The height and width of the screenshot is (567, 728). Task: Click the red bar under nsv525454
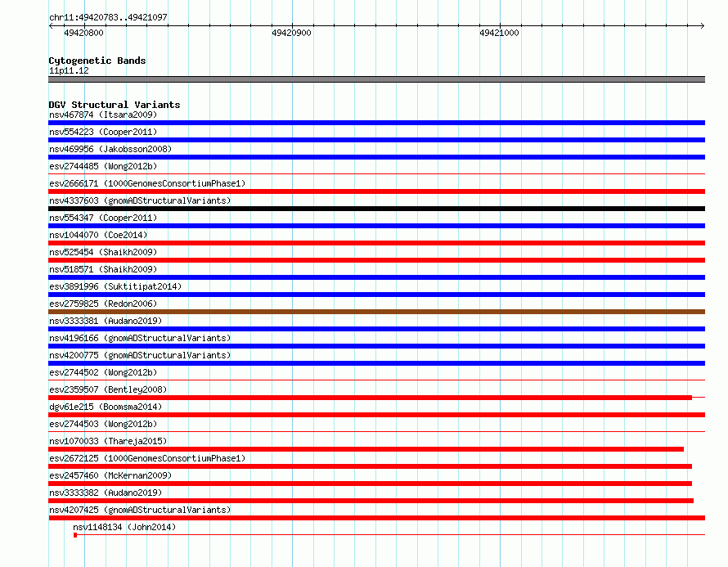tap(376, 260)
